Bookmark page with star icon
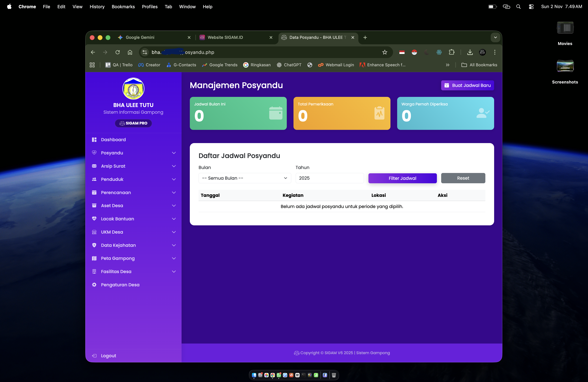This screenshot has height=382, width=588. 384,52
